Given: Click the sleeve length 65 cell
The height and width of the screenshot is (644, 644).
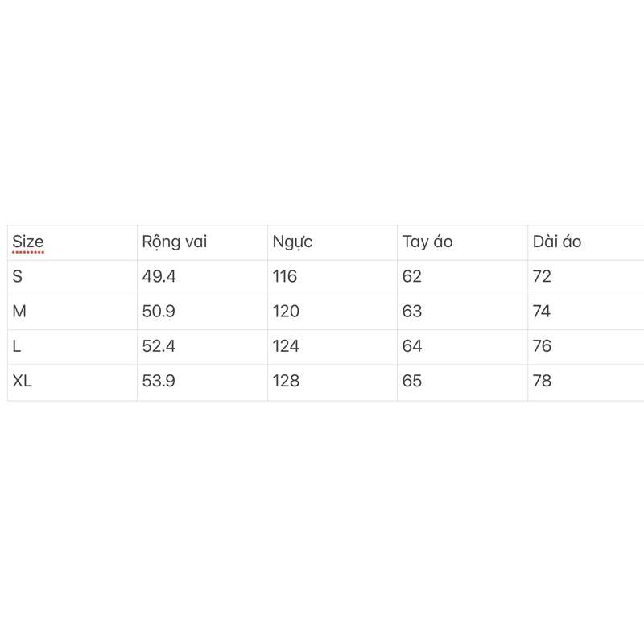Looking at the screenshot, I should pos(412,381).
